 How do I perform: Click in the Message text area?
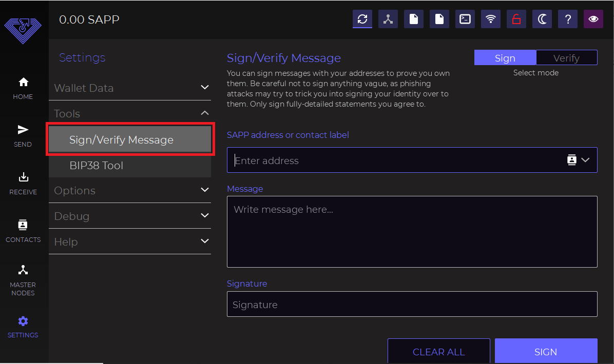[x=412, y=232]
